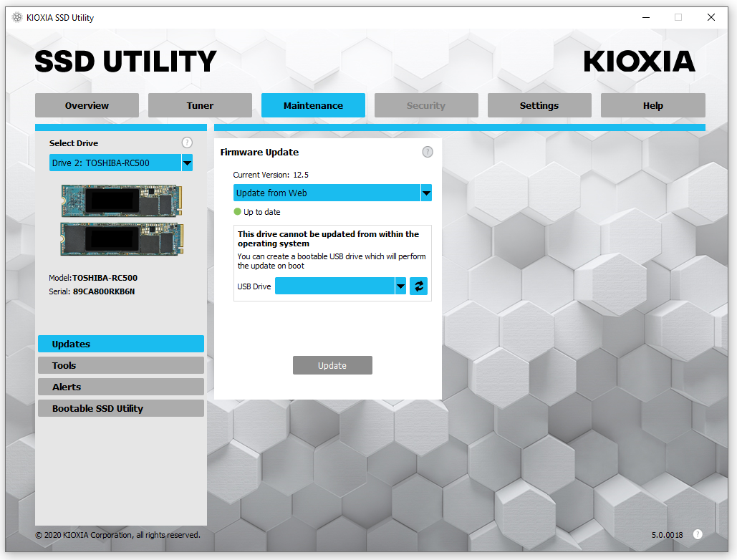Select Updates in the sidebar
The width and height of the screenshot is (737, 560).
click(x=121, y=344)
